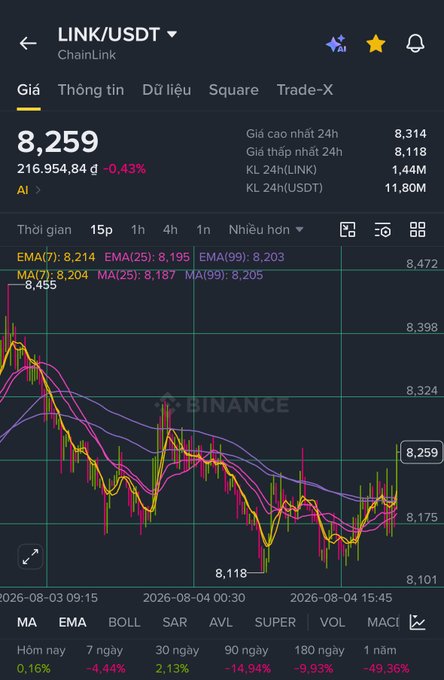Tap the Hôm nay 0,16% performance

coord(41,659)
